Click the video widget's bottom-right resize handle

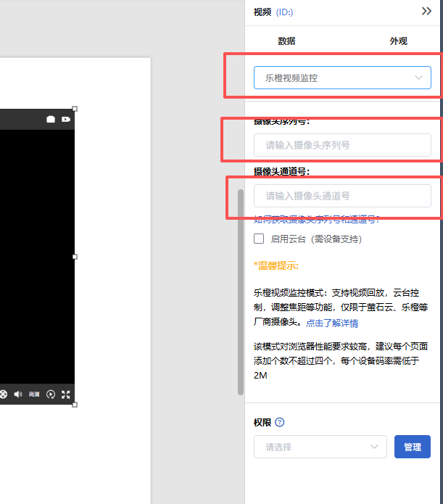(75, 405)
